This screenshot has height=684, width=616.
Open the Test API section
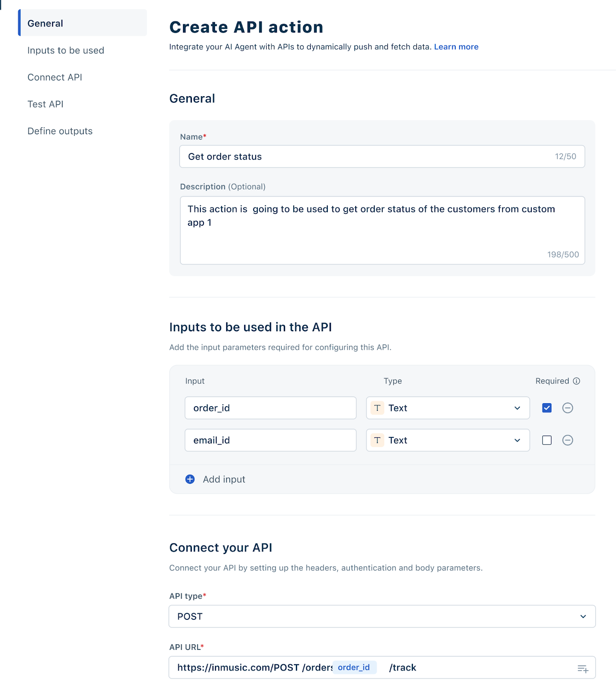click(x=45, y=104)
